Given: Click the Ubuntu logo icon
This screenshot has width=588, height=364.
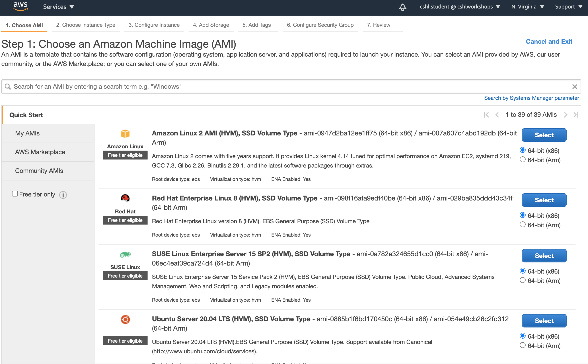Looking at the screenshot, I should tap(125, 319).
